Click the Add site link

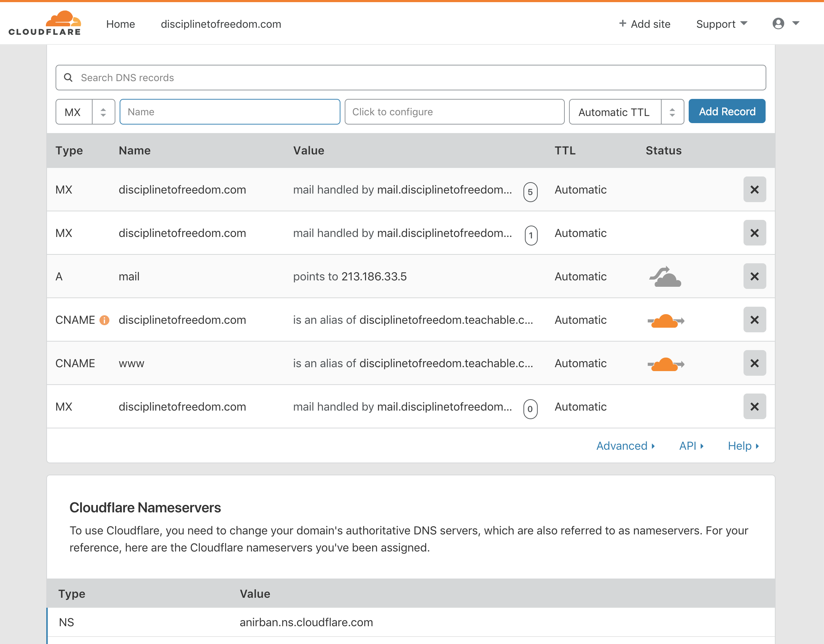tap(645, 24)
